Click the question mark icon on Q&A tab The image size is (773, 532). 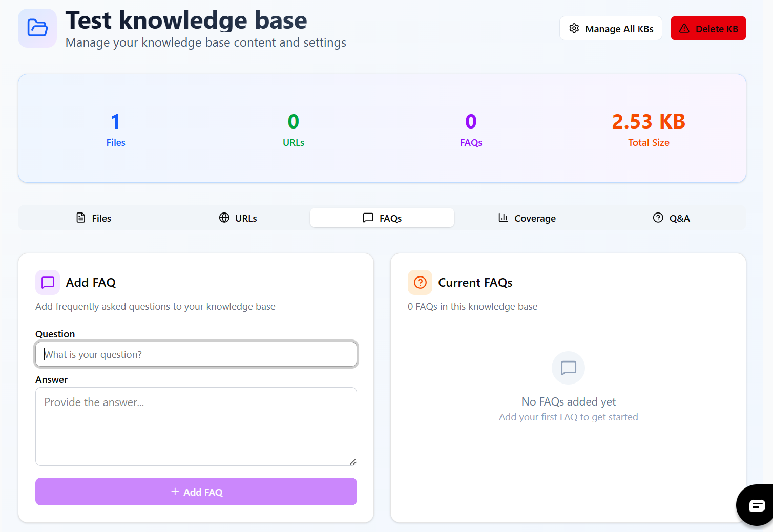point(658,218)
